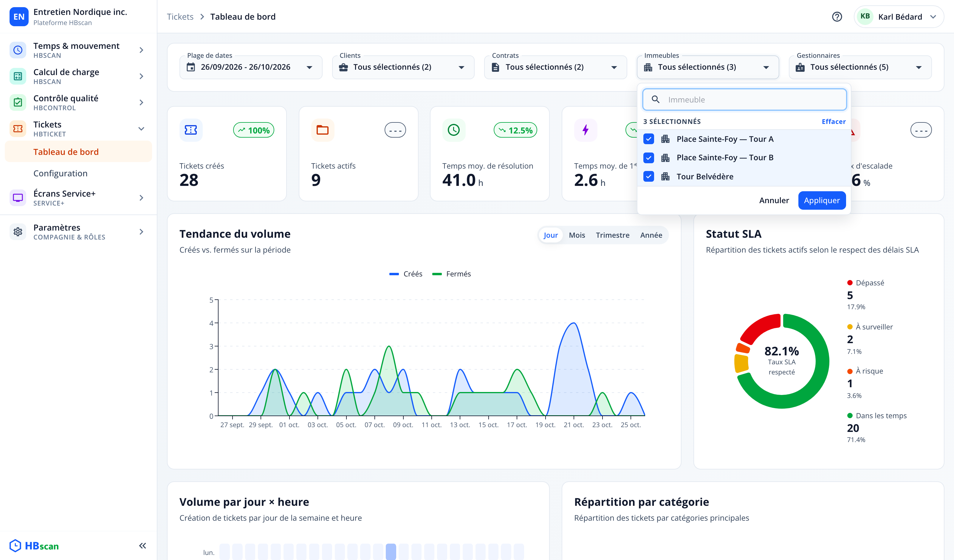This screenshot has width=954, height=560.
Task: Switch trend chart to Mois
Action: pyautogui.click(x=577, y=235)
